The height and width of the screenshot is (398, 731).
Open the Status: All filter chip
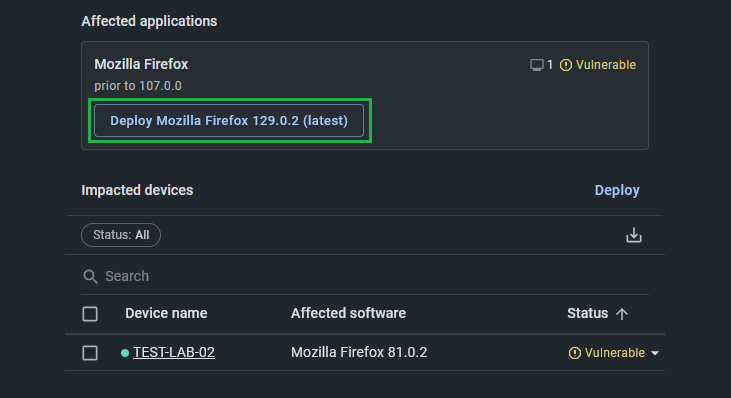click(x=121, y=235)
